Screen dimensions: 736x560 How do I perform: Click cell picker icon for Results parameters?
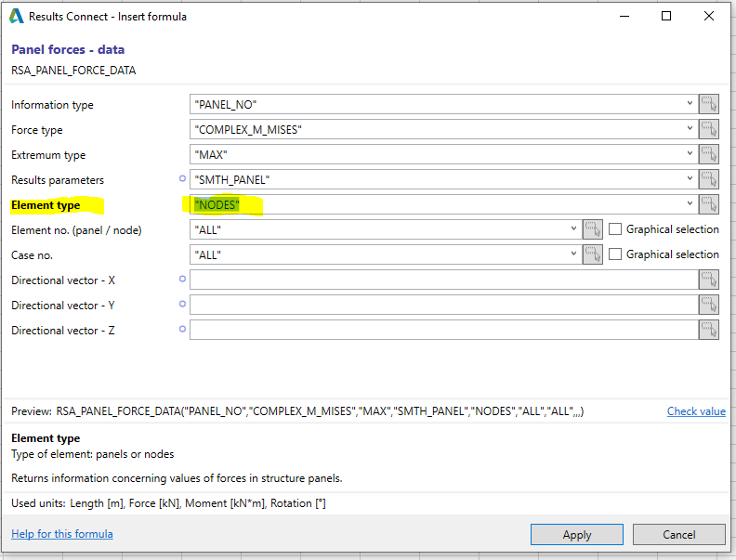coord(708,179)
